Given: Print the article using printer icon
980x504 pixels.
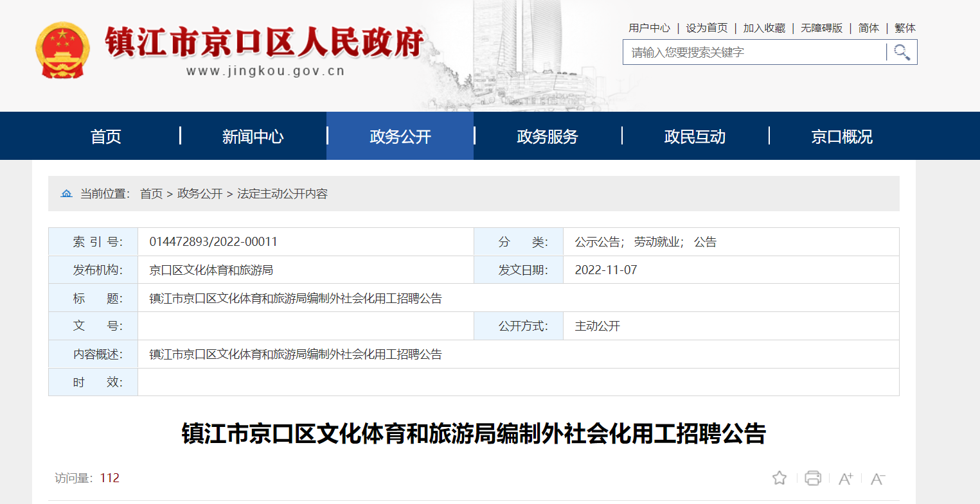Looking at the screenshot, I should (813, 478).
